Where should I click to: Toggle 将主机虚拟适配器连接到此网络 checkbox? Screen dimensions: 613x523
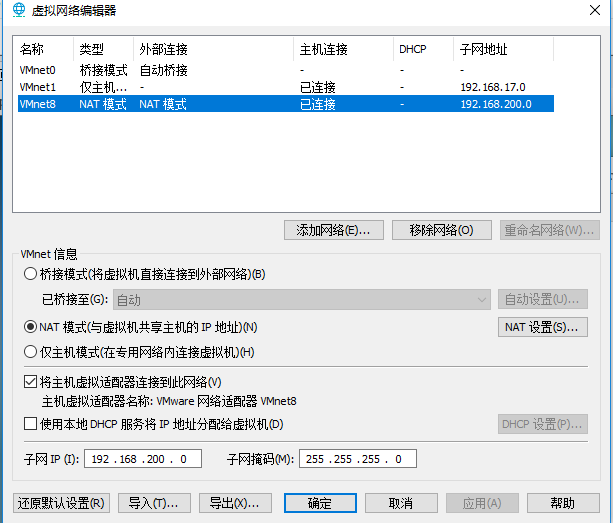tap(30, 382)
